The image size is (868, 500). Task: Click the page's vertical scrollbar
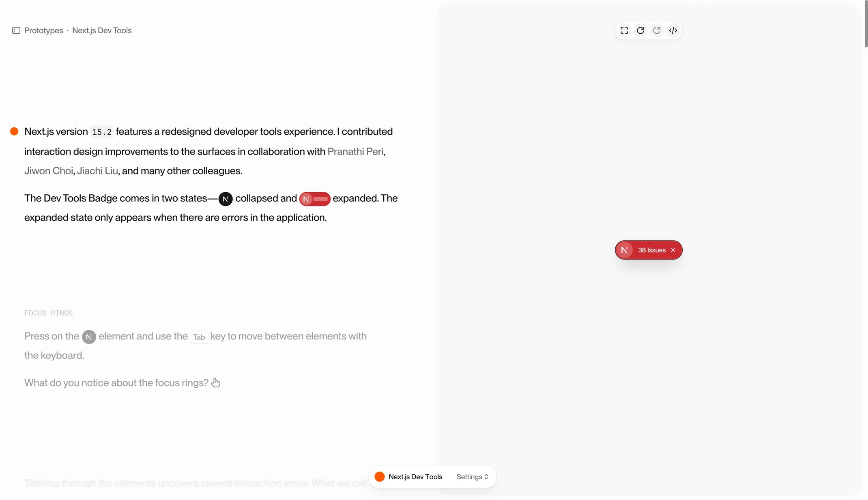[x=866, y=24]
